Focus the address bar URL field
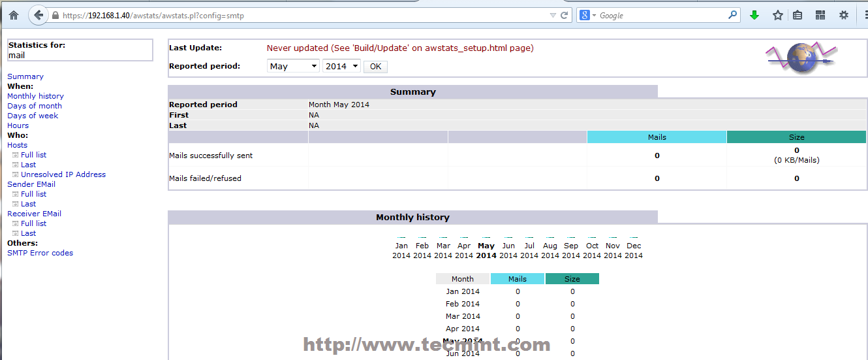Viewport: 868px width, 360px height. coord(294,15)
